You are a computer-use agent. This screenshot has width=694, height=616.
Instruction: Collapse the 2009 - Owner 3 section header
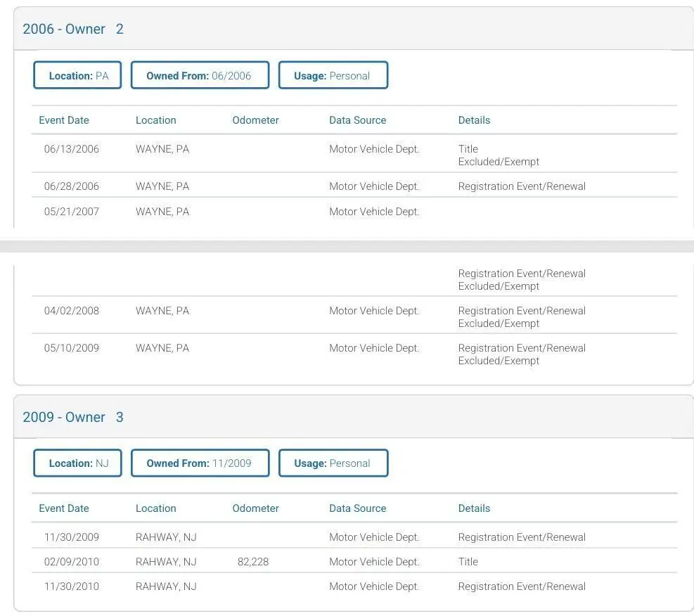click(x=73, y=417)
